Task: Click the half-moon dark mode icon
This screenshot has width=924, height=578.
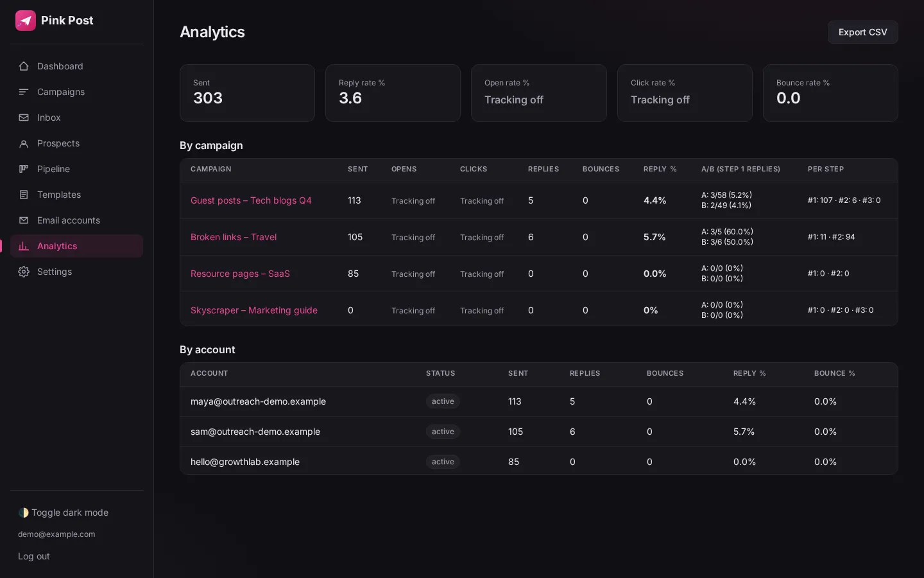Action: 24,512
